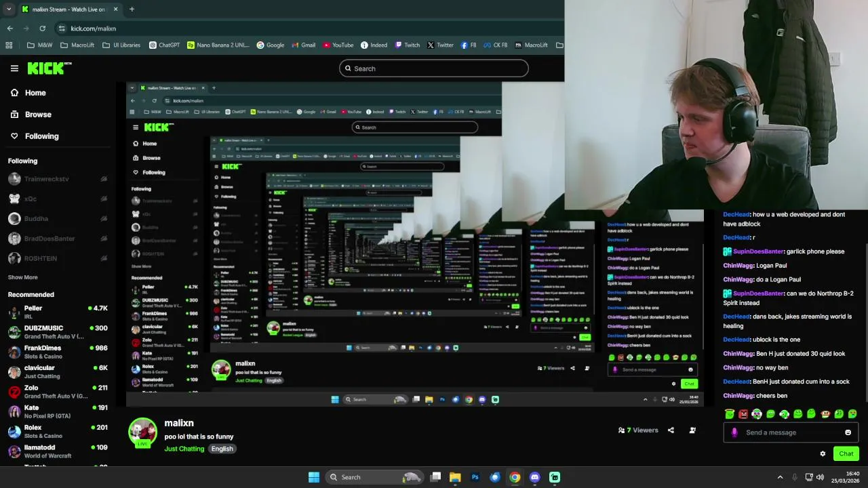
Task: Click SupinDoesBanter garlick phone message name
Action: pyautogui.click(x=758, y=251)
